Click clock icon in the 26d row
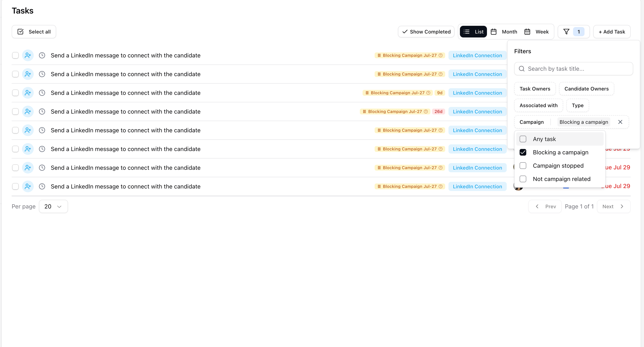 click(42, 112)
